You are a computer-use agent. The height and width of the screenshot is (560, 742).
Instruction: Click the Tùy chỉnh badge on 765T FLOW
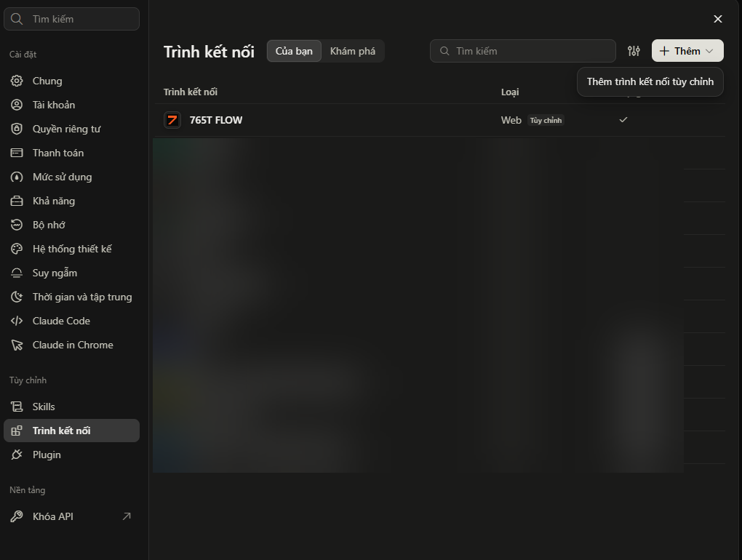coord(546,121)
